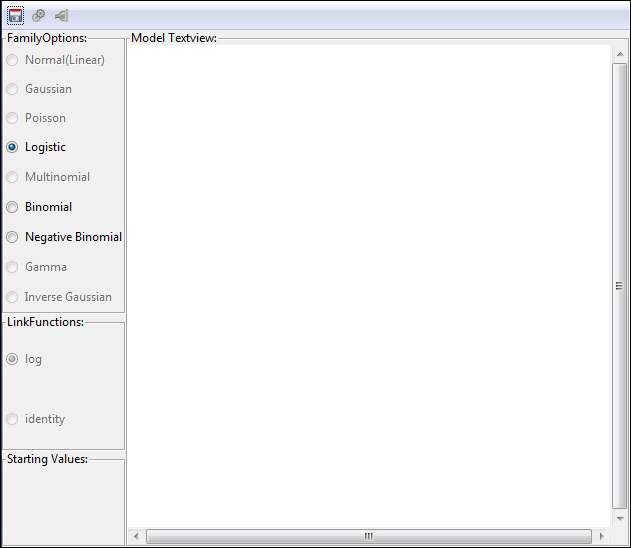
Task: Click the gears run icon in toolbar
Action: click(39, 15)
